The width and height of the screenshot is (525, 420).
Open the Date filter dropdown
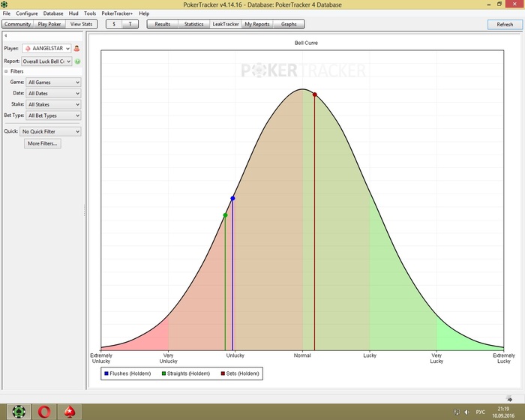coord(53,94)
